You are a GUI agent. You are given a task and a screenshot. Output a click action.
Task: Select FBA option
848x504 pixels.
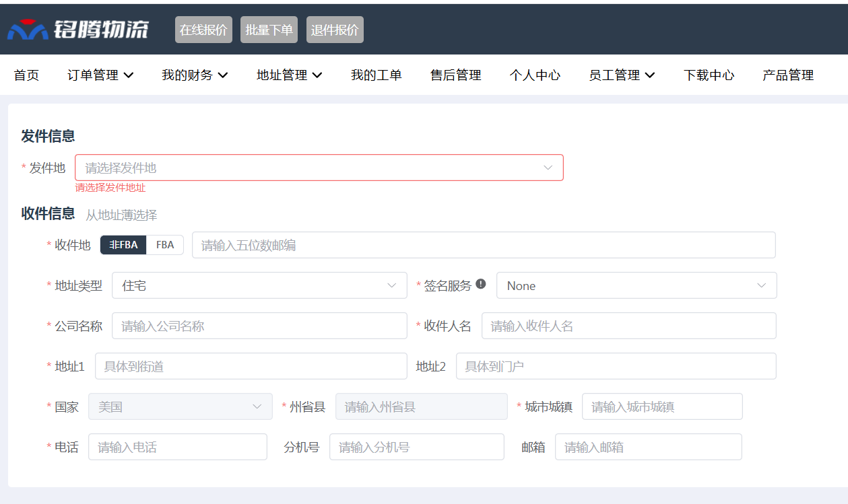(x=165, y=245)
